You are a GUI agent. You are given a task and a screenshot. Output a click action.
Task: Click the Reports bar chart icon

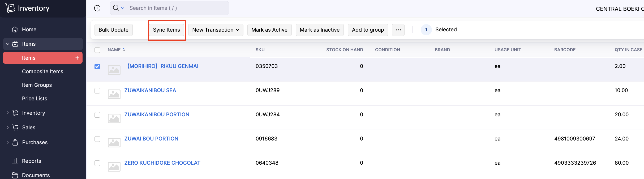click(15, 161)
